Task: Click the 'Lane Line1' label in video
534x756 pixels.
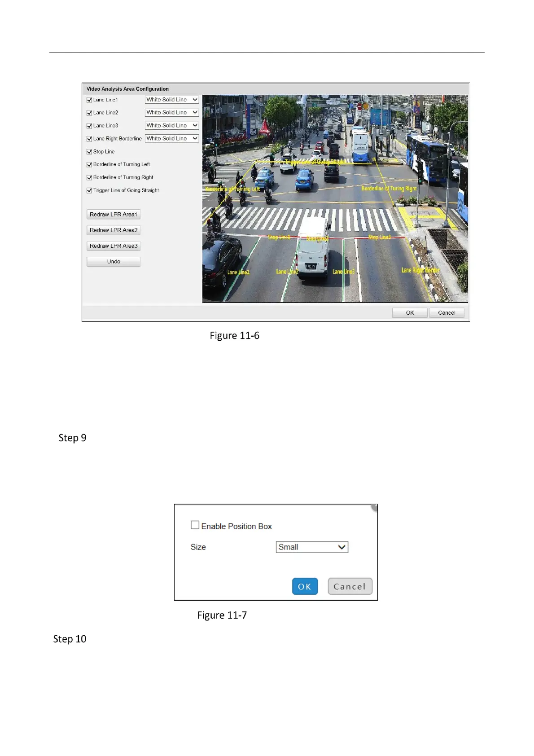Action: 238,273
